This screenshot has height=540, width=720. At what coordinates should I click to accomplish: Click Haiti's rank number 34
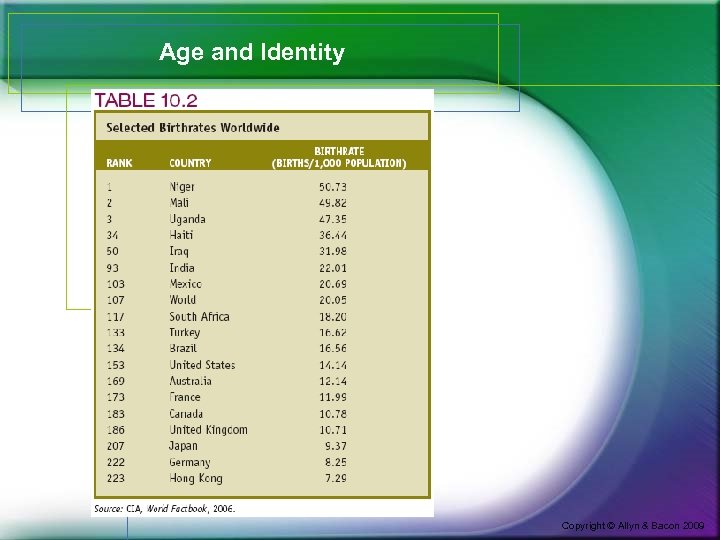pyautogui.click(x=112, y=235)
